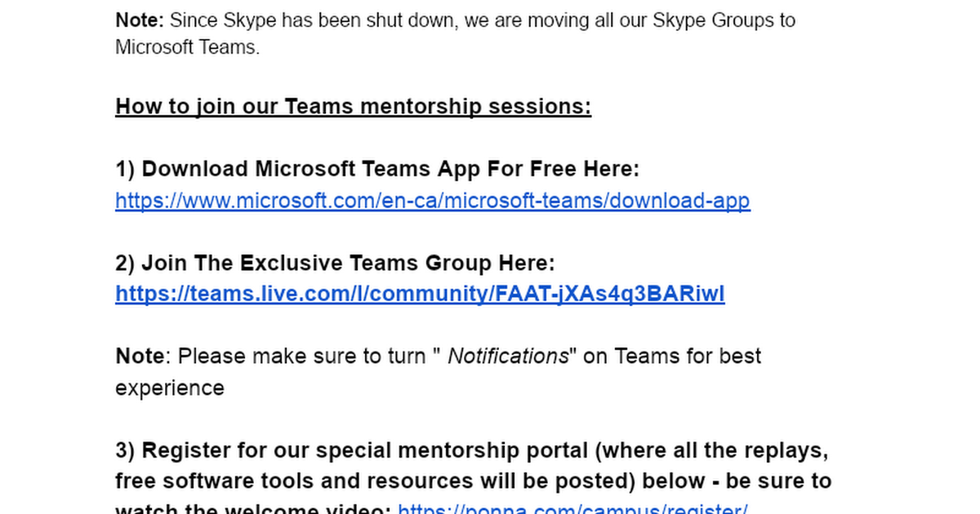Click the word 'experience' below Notifications note
980x514 pixels.
[x=169, y=388]
